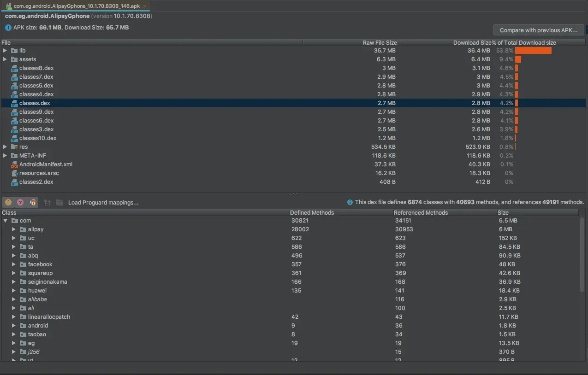Click the 35.7 MB raw size cell

[x=385, y=51]
